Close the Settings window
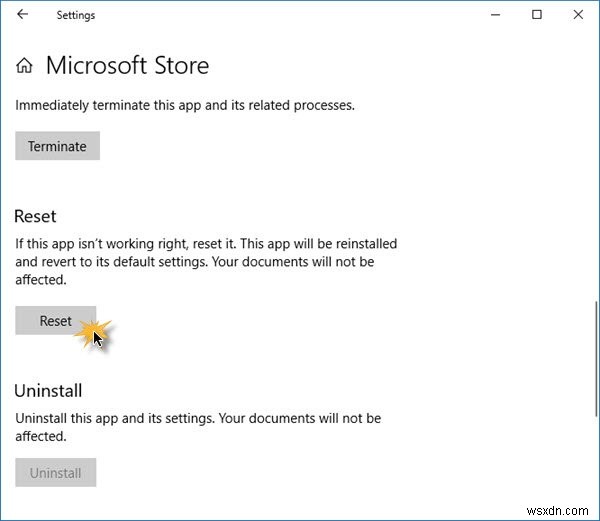 [578, 15]
